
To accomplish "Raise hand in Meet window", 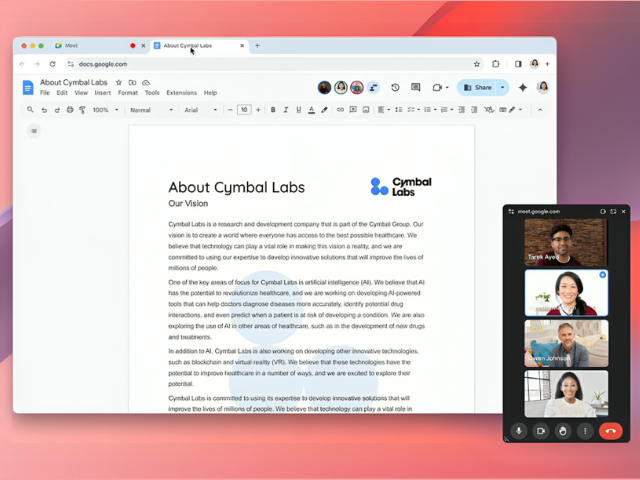I will coord(563,431).
